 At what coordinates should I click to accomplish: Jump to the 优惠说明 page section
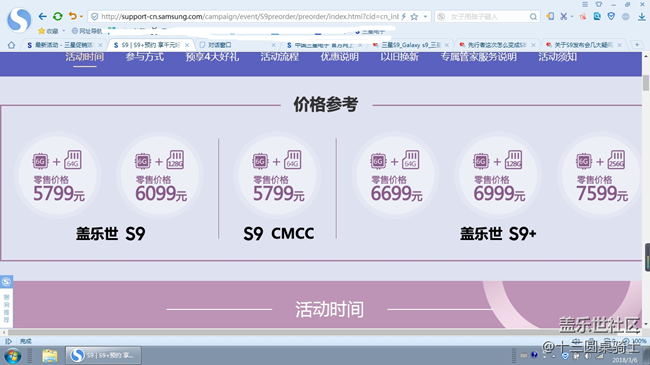(340, 57)
